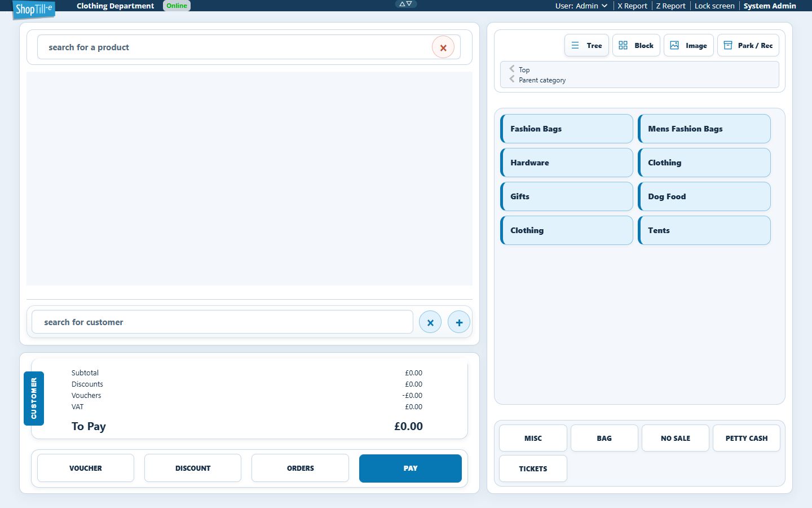Image resolution: width=812 pixels, height=508 pixels.
Task: Open the vertical CUSTOMER tab
Action: [x=34, y=398]
